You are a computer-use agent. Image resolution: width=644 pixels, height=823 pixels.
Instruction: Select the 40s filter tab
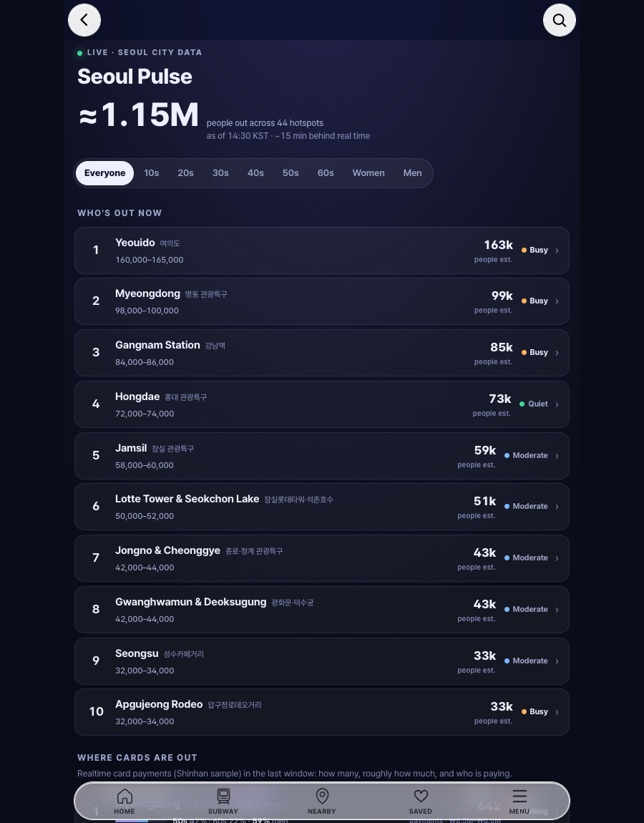pyautogui.click(x=255, y=173)
